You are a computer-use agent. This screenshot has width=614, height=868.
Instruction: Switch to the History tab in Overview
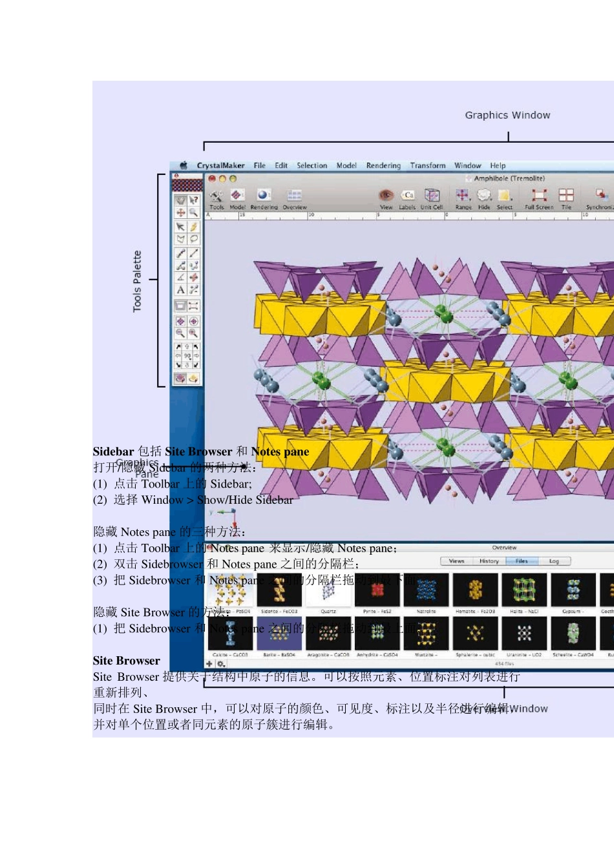pyautogui.click(x=489, y=561)
